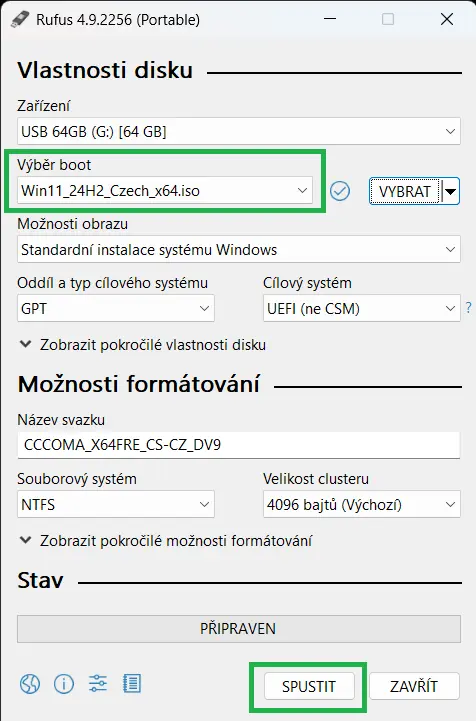Open the Win11_24H2_Czech_x64.iso boot selection dropdown
The image size is (476, 721).
point(165,190)
